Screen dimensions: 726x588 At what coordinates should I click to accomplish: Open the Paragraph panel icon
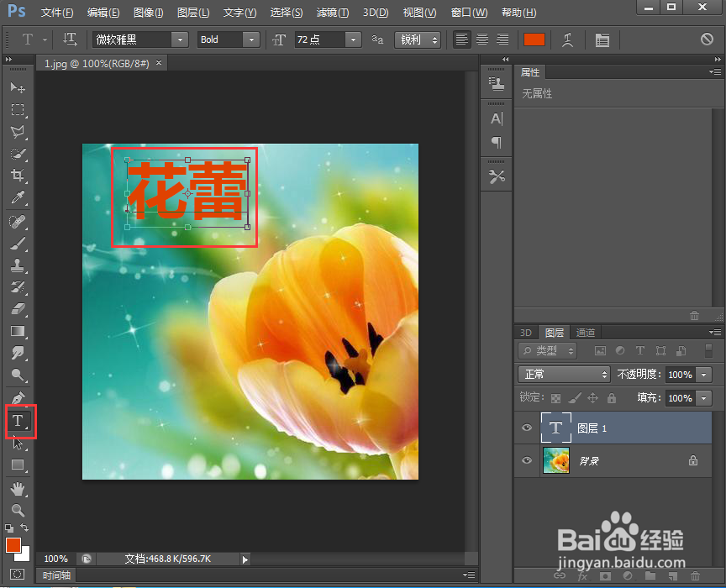click(497, 142)
